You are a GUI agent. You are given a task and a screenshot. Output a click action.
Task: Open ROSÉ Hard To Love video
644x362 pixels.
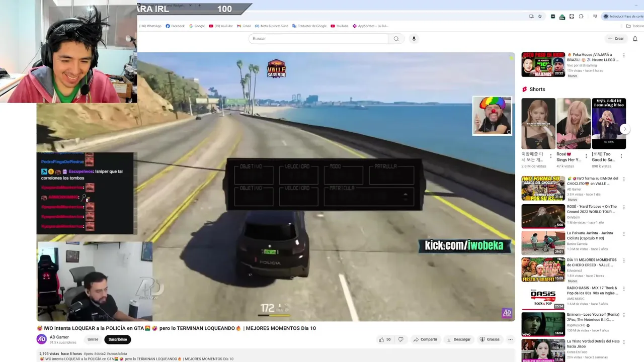543,216
